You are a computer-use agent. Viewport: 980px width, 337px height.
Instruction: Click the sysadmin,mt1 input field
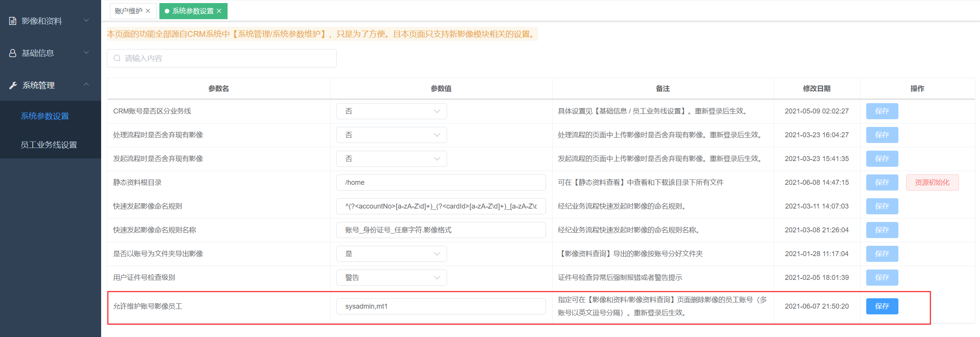pos(441,306)
